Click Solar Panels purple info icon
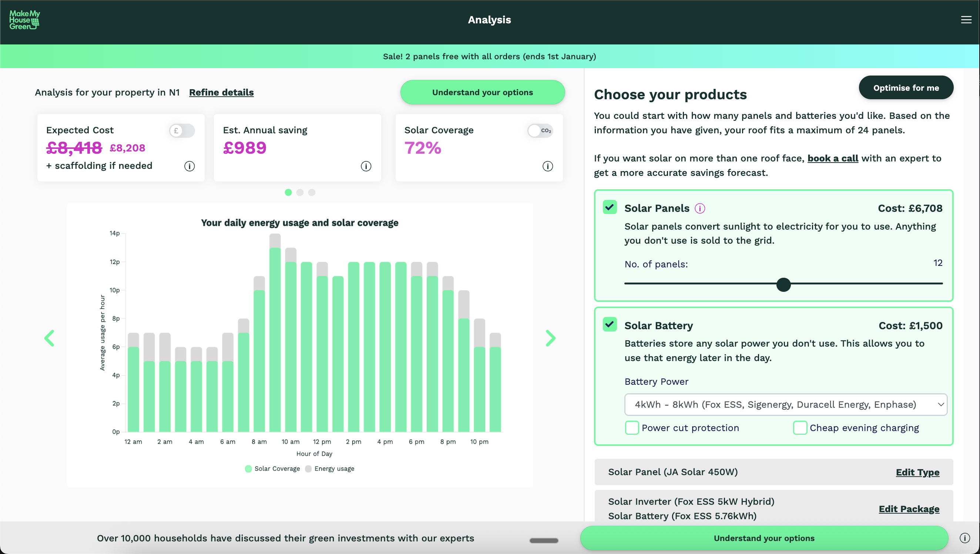Viewport: 980px width, 554px height. pyautogui.click(x=699, y=208)
